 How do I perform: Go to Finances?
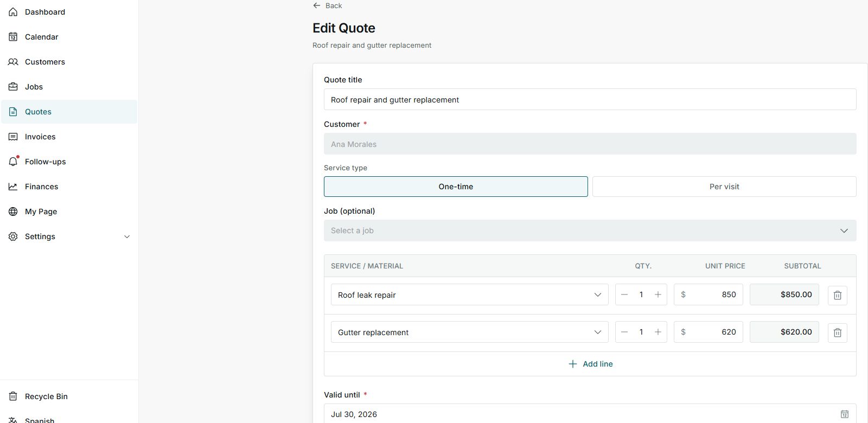tap(69, 187)
